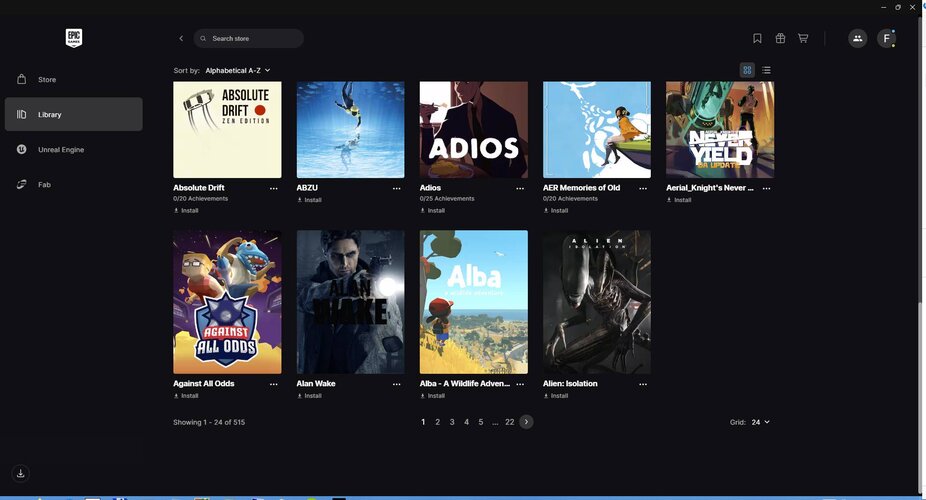Viewport: 926px width, 500px height.
Task: Switch to grid view layout
Action: [747, 70]
